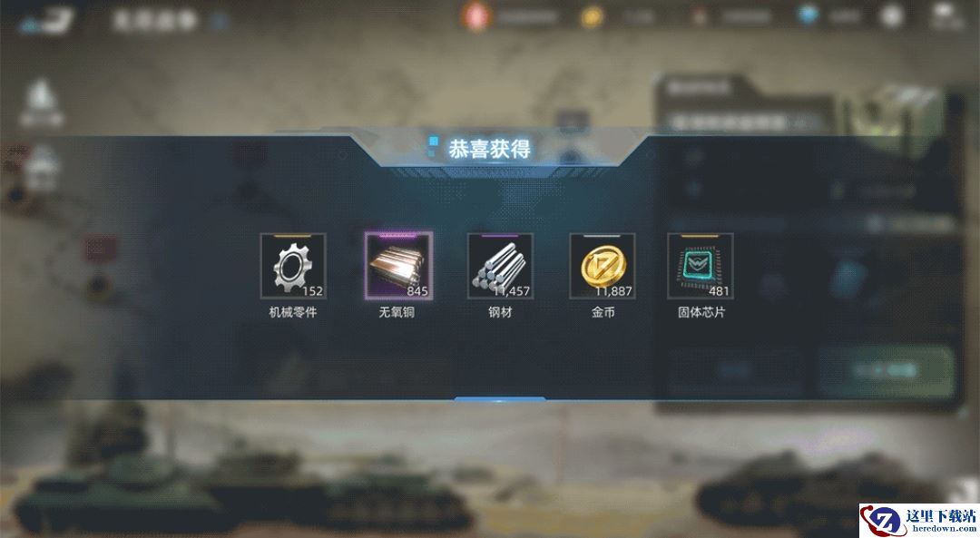
Task: Click the dark blurred button left of green button
Action: pos(735,372)
